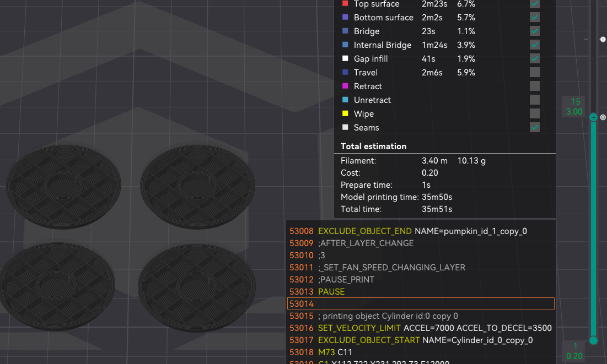
Task: Disable the Seams checkbox
Action: (534, 127)
